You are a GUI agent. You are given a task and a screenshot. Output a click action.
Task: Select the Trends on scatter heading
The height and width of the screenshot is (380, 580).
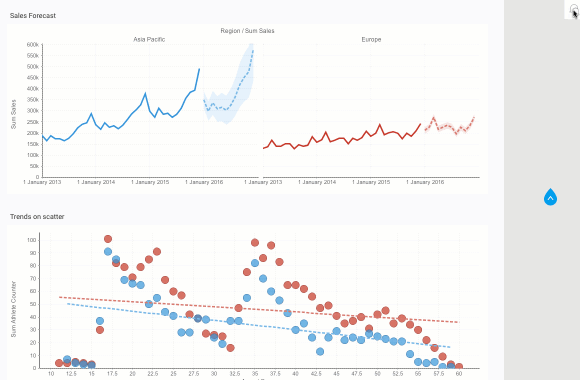[37, 216]
